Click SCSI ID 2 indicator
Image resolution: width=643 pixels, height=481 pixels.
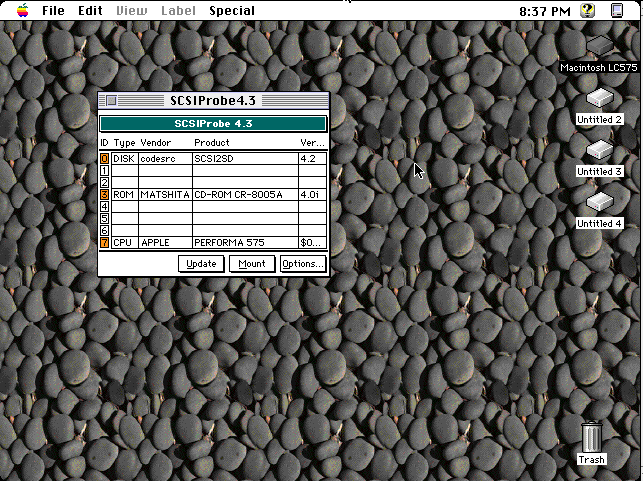105,182
